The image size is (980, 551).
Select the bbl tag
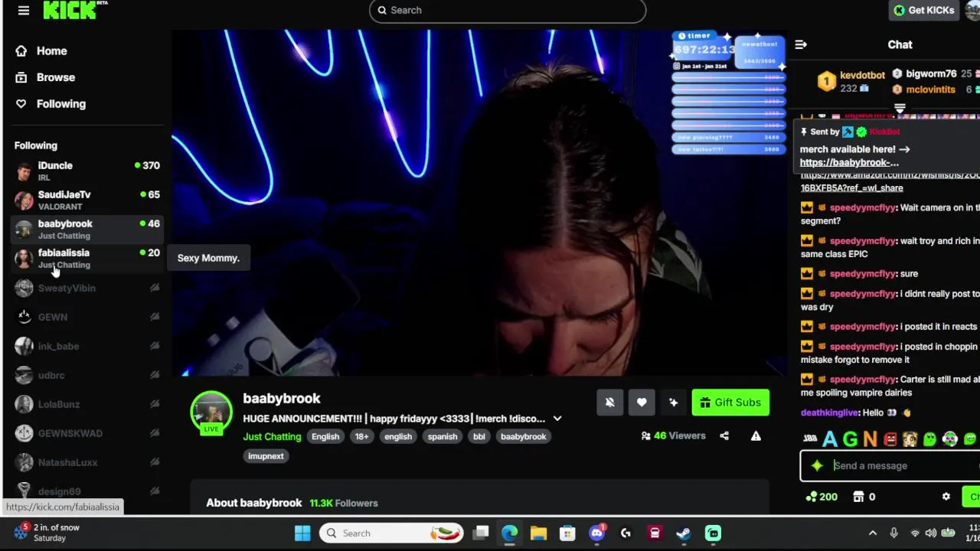point(479,436)
